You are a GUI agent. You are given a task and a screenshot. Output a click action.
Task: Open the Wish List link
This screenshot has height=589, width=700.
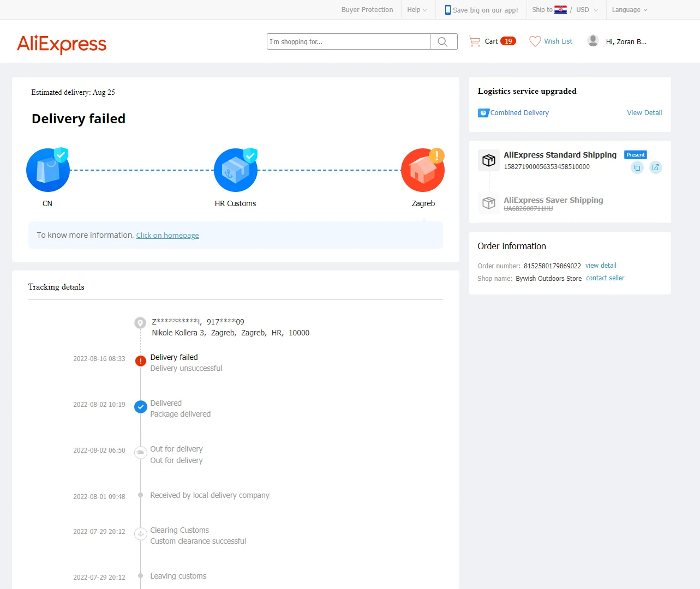558,41
